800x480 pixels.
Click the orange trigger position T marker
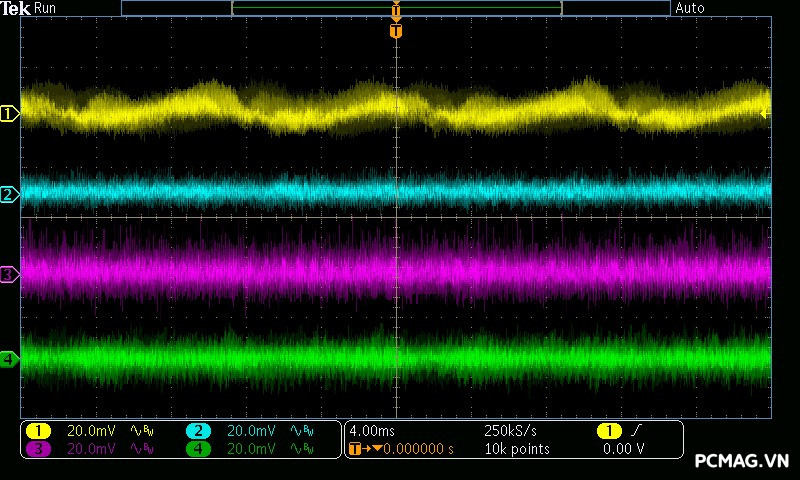pos(396,31)
